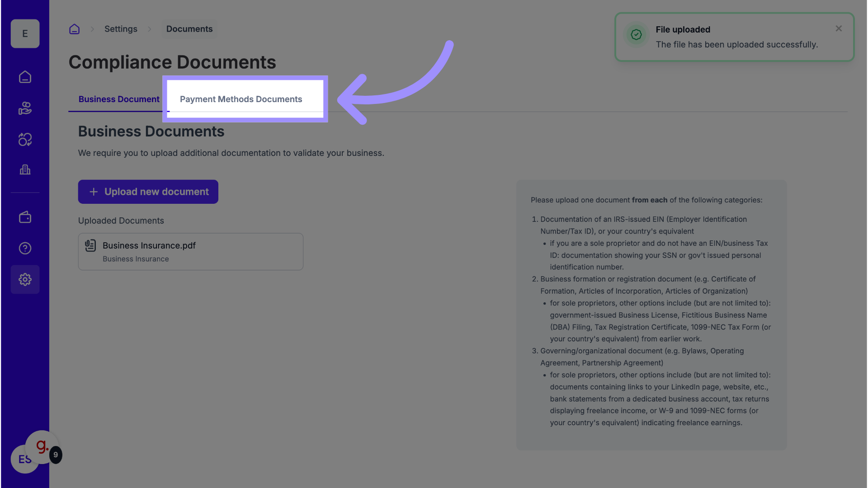The image size is (868, 488).
Task: Click the recurring payments cycle icon
Action: pos(25,139)
